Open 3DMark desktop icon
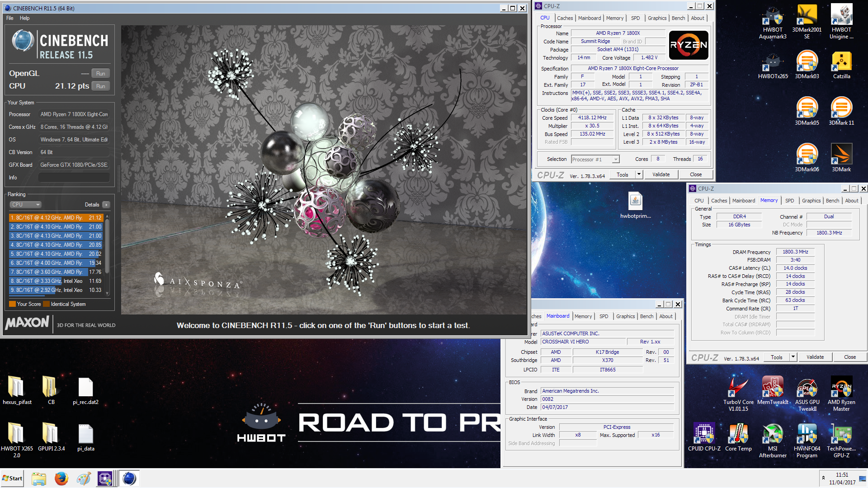The image size is (868, 488). click(841, 158)
